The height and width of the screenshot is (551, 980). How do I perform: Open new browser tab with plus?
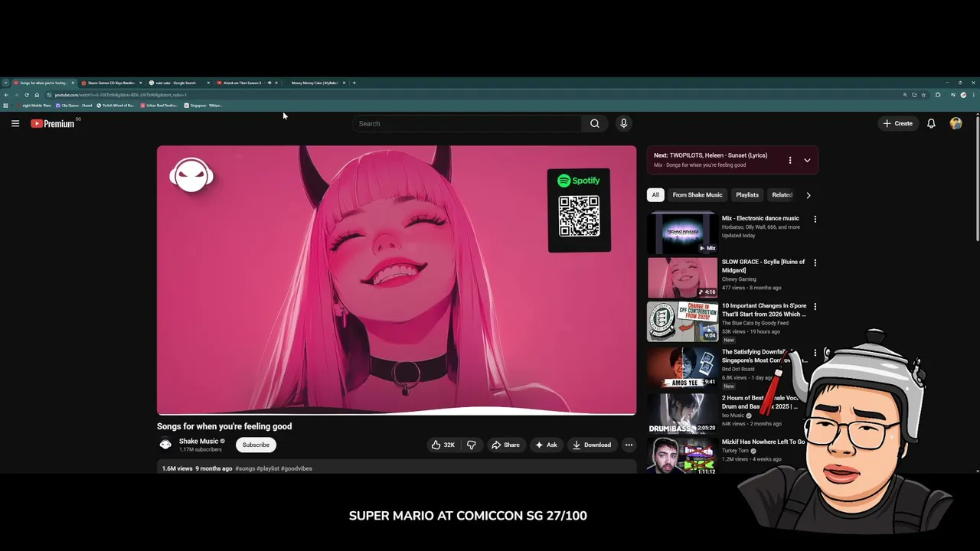coord(354,83)
